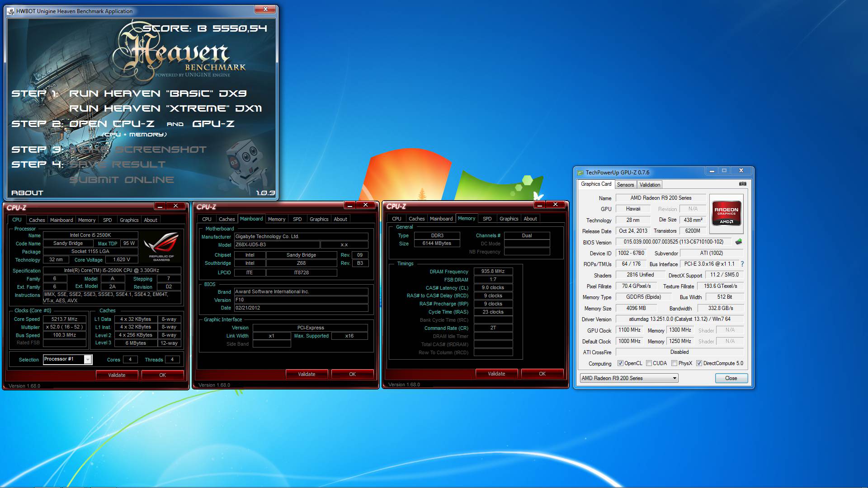Click GPU-Z link in Step 2
868x488 pixels.
pos(213,124)
